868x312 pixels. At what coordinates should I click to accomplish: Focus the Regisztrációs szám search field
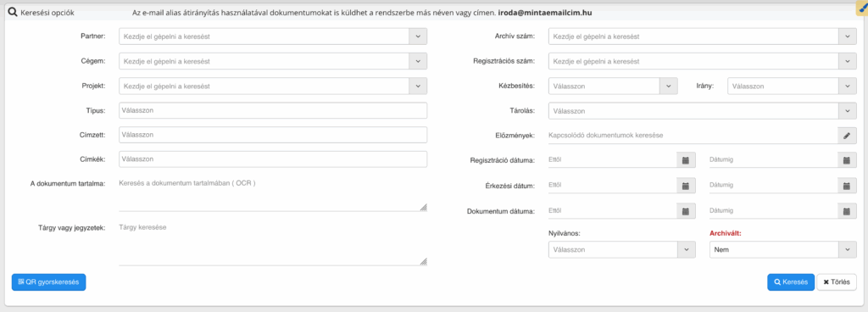point(693,61)
